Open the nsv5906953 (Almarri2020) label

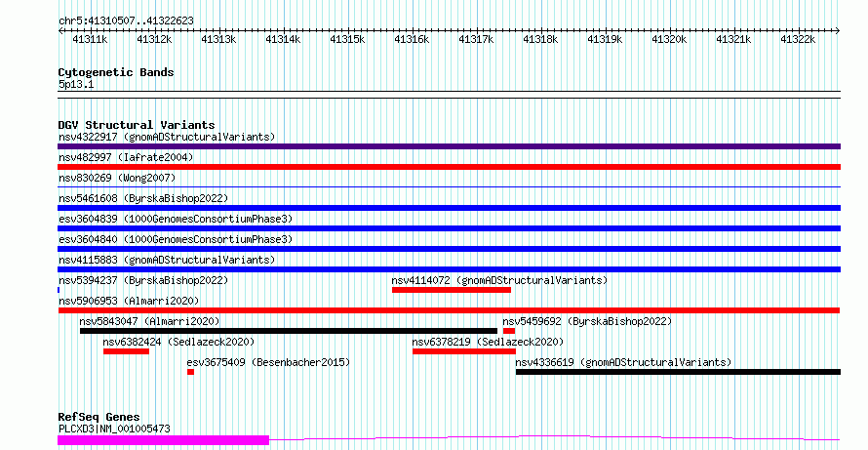[129, 301]
